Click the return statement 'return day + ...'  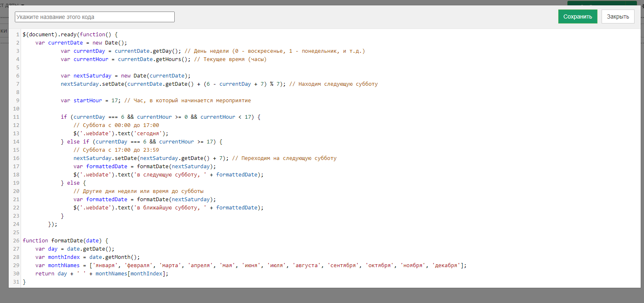coord(102,274)
